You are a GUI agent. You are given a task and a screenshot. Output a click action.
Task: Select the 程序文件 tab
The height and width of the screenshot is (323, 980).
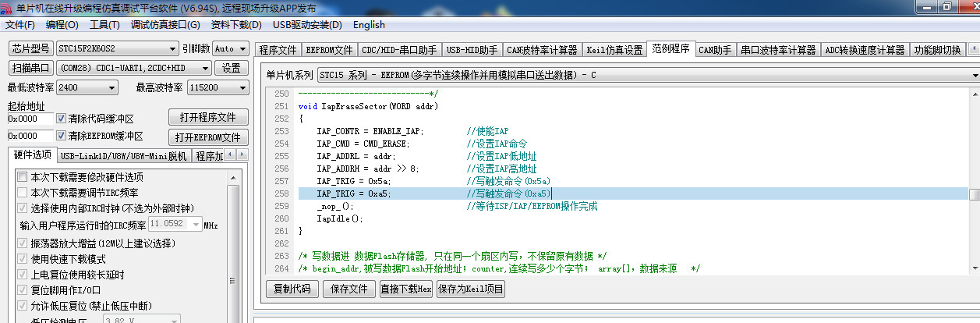(278, 50)
